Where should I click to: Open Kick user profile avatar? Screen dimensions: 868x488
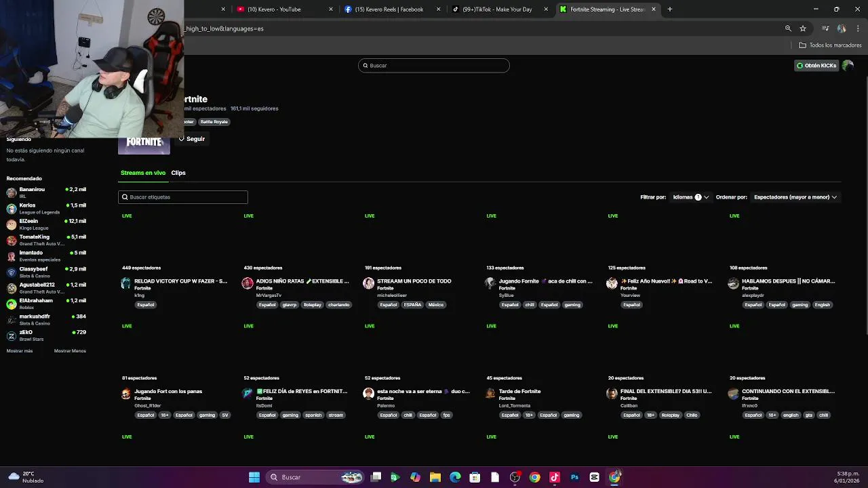pyautogui.click(x=848, y=66)
